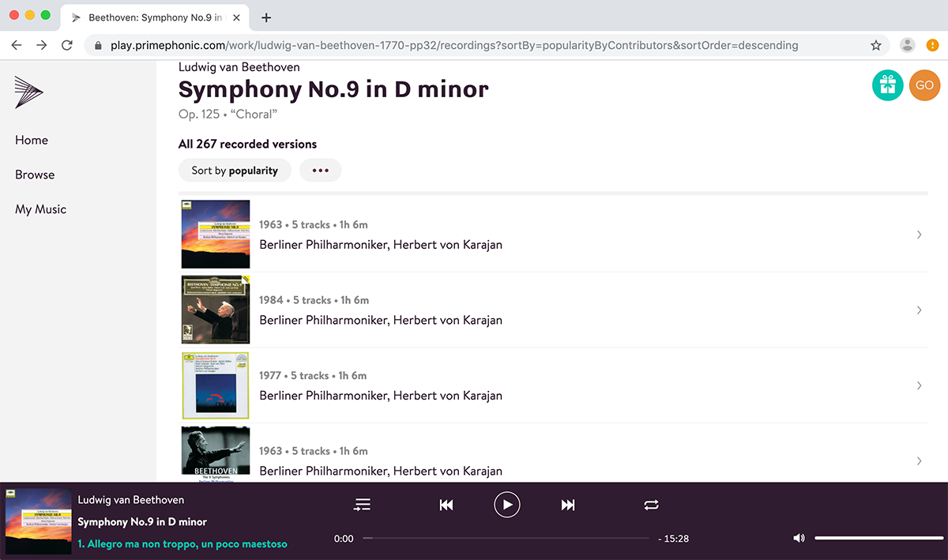Open My Music in sidebar
This screenshot has height=560, width=948.
40,209
